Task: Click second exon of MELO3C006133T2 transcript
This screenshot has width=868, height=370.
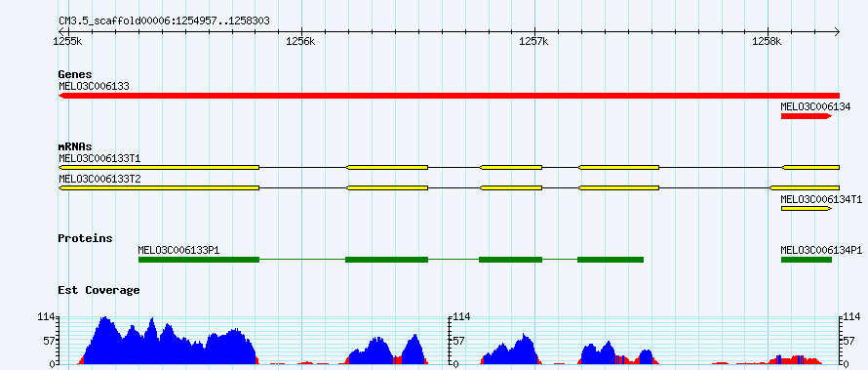Action: pos(387,188)
